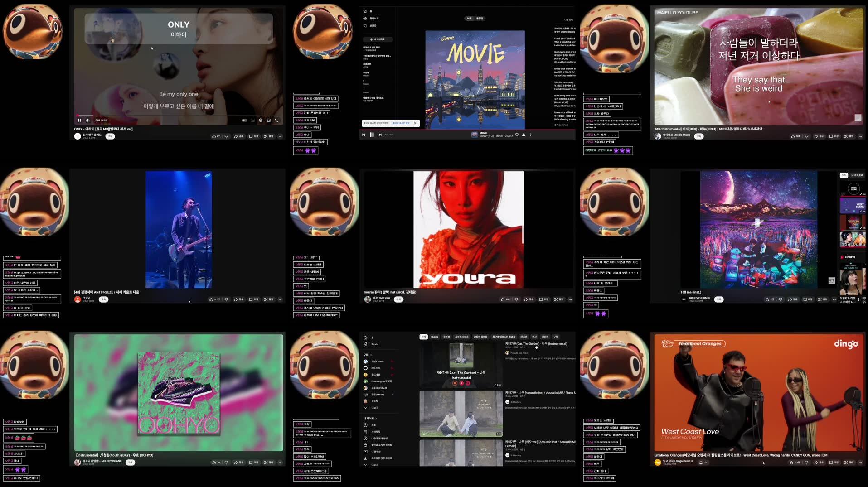Screen dimensions: 868x487
Task: Open the three-dot menu next to MOVIE in the player bar
Action: click(x=531, y=135)
